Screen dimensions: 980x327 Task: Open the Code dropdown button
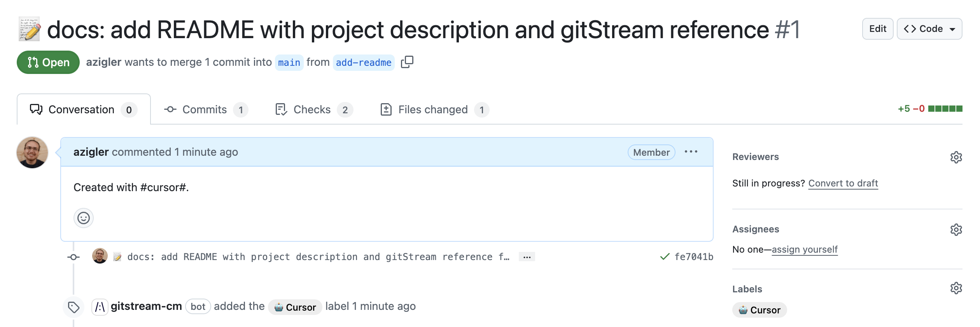(x=929, y=29)
